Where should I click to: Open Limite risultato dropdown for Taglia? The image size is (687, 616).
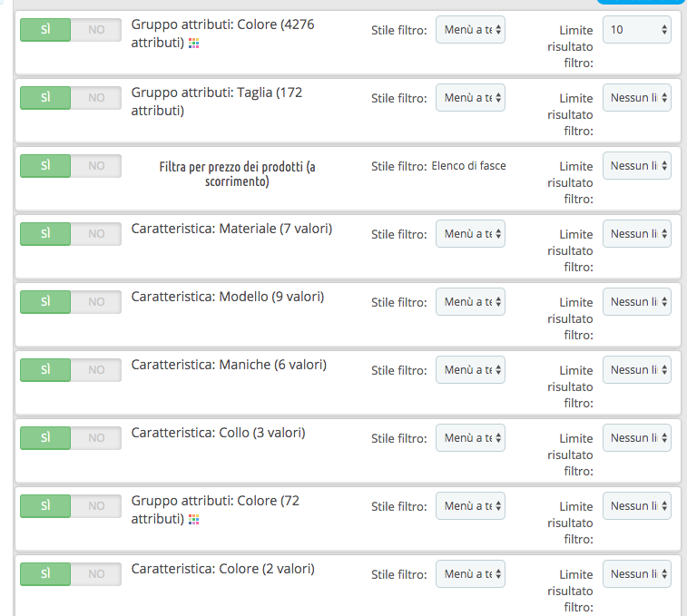637,98
